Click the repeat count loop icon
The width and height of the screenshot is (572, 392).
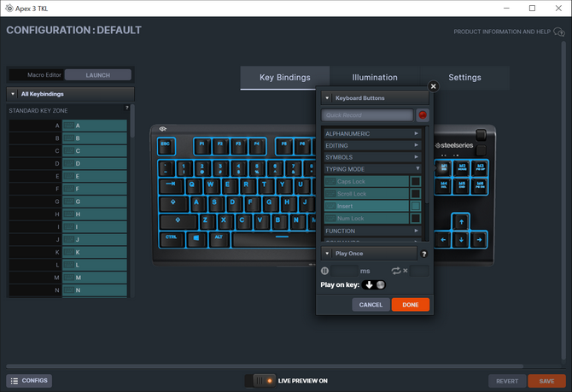click(396, 271)
